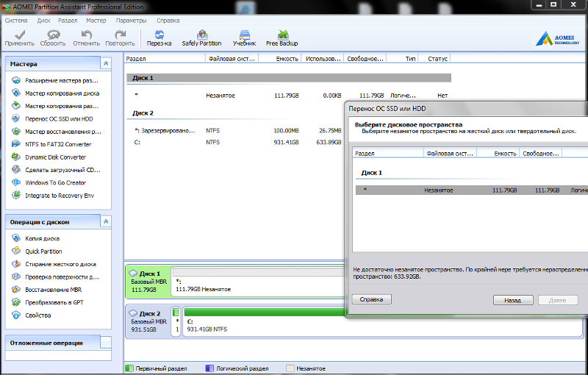Select the Незанятое row in wizard dialog
Viewport: 588px width, 375px height.
tap(472, 190)
